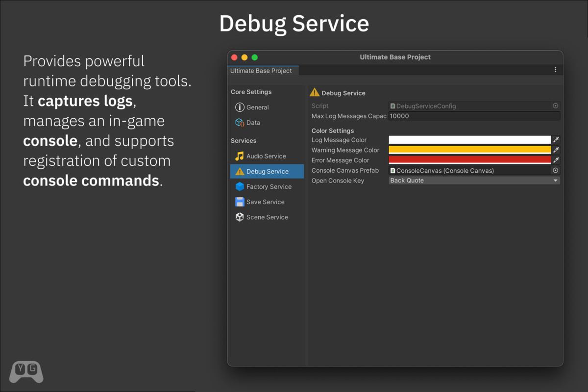Click the Save Service floppy disk icon
Screen dimensions: 588x392
point(240,202)
